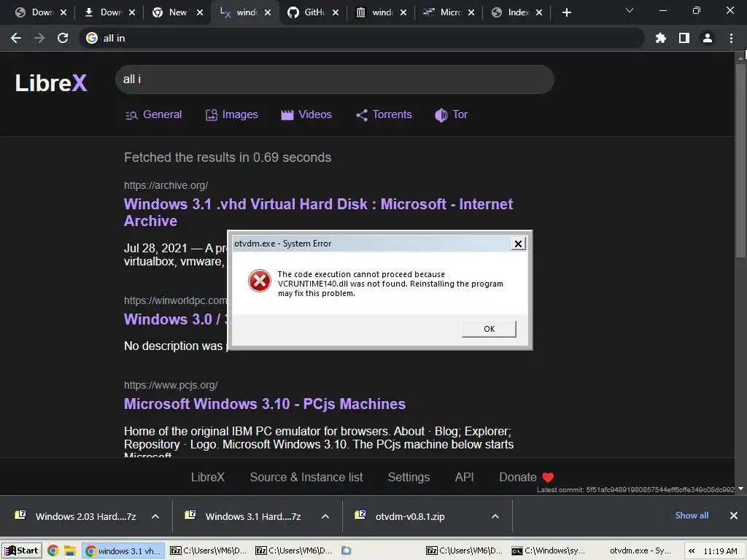This screenshot has width=747, height=560.
Task: Open the Chrome profile avatar icon
Action: point(708,38)
